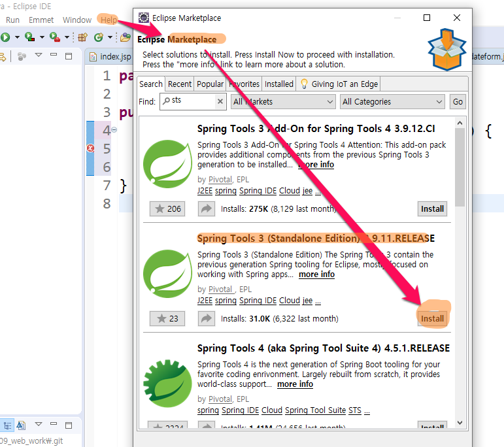Screen dimensions: 504x447
Task: Click the Find search field containing sts
Action: [193, 101]
